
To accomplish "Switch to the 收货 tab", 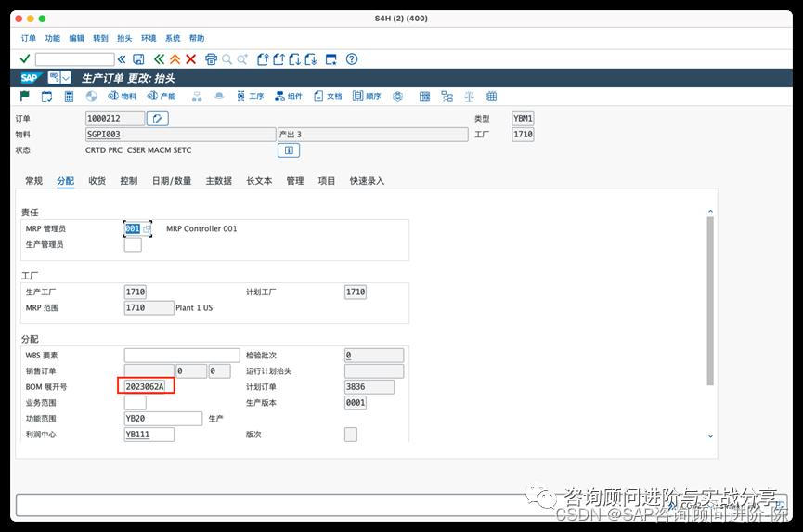I will coord(97,181).
